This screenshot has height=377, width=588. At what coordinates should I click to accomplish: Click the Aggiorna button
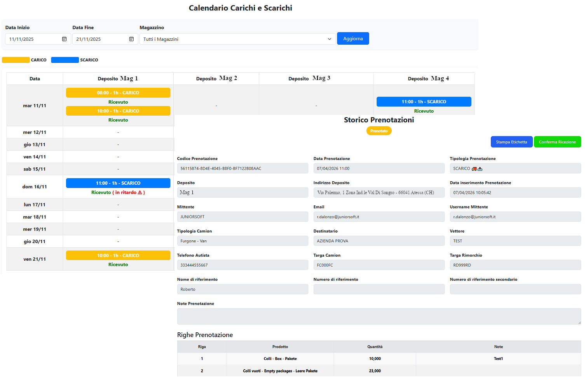point(353,38)
